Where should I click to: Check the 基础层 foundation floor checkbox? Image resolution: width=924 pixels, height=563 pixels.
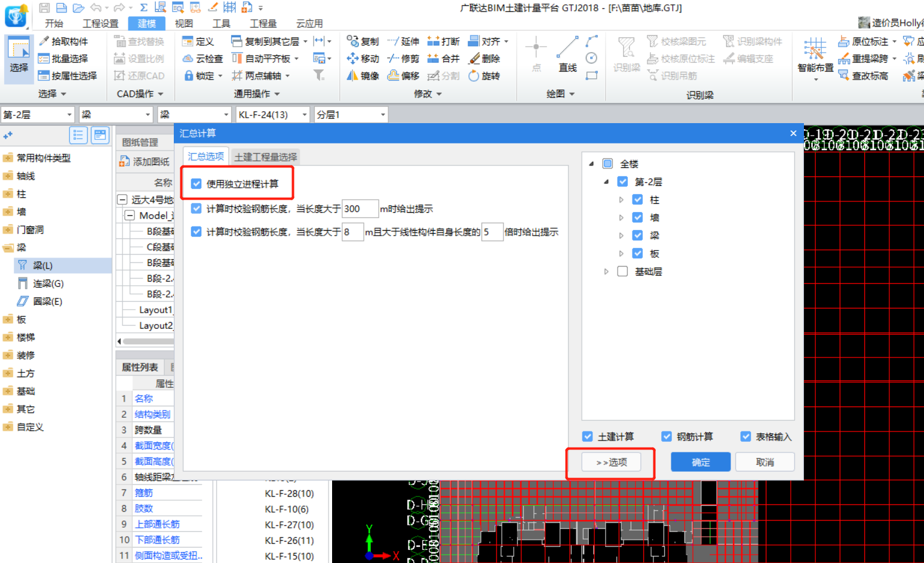[x=622, y=271]
